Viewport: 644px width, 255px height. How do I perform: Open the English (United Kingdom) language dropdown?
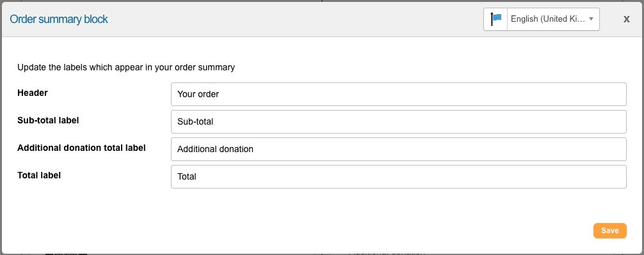[553, 19]
